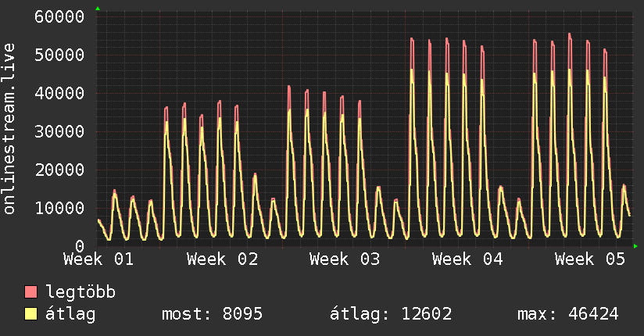Click the Week 03 axis label

(345, 259)
